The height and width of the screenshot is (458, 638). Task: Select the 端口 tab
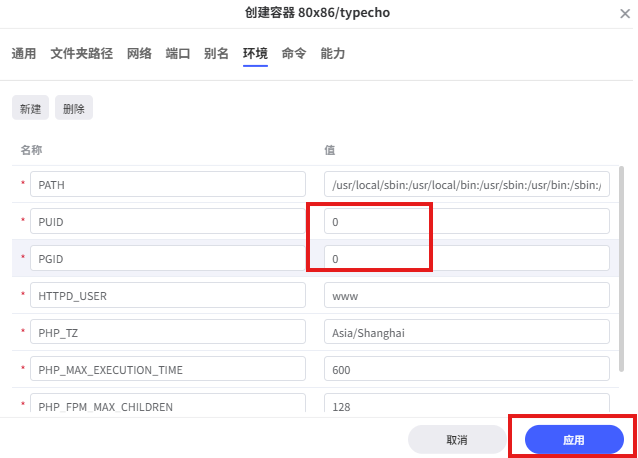(x=178, y=54)
